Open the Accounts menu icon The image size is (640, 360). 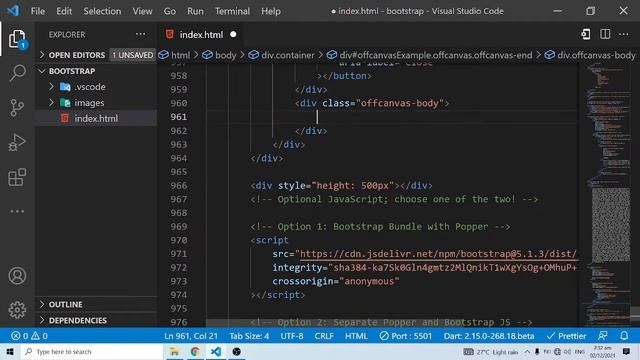point(17,276)
